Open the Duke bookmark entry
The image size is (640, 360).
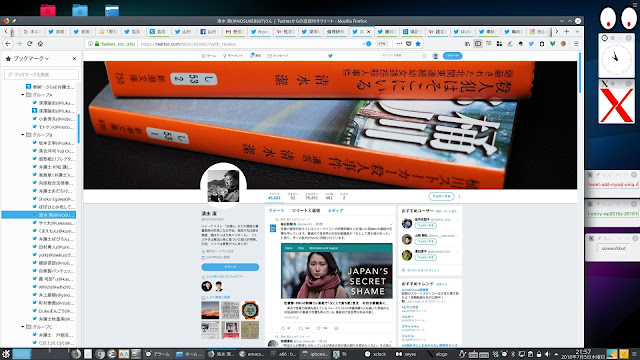coord(54,311)
